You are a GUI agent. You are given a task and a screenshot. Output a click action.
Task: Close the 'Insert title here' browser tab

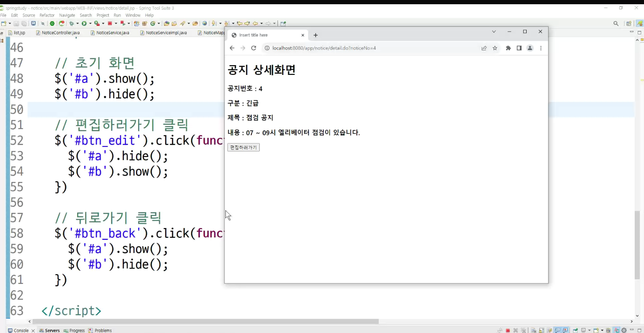click(x=303, y=35)
